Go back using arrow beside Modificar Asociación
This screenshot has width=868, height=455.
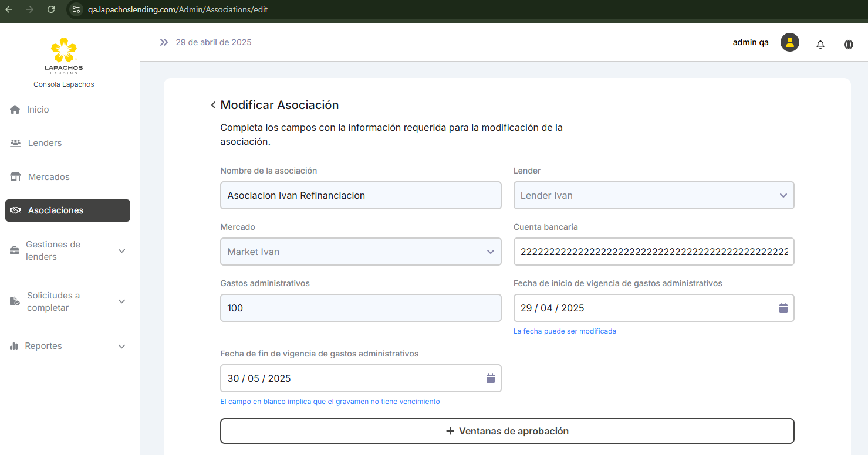(213, 105)
